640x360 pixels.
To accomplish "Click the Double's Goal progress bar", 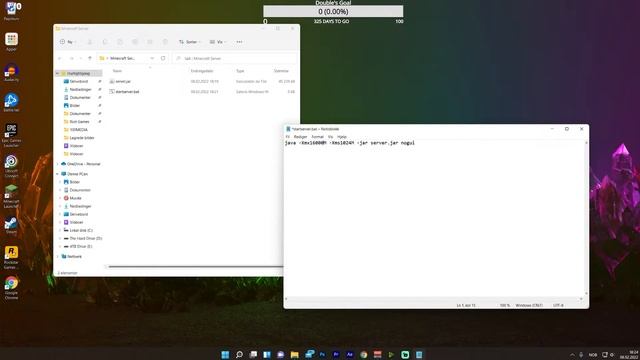I will click(333, 11).
